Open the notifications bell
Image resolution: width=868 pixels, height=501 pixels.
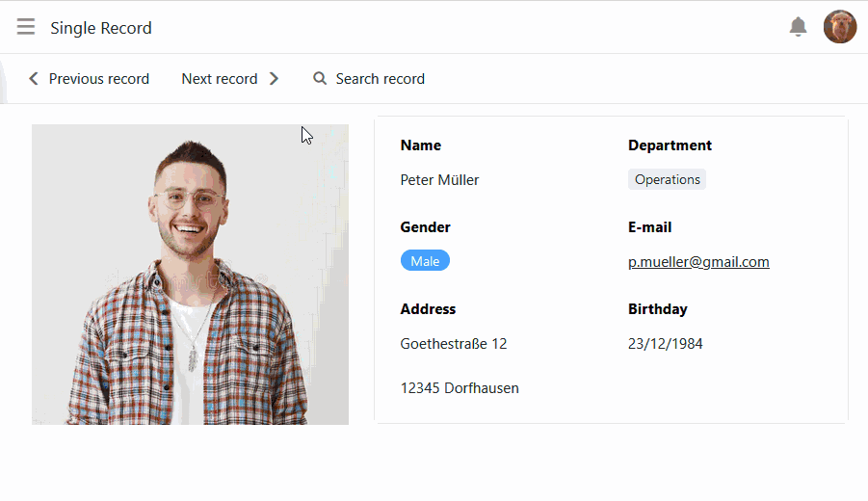tap(798, 27)
